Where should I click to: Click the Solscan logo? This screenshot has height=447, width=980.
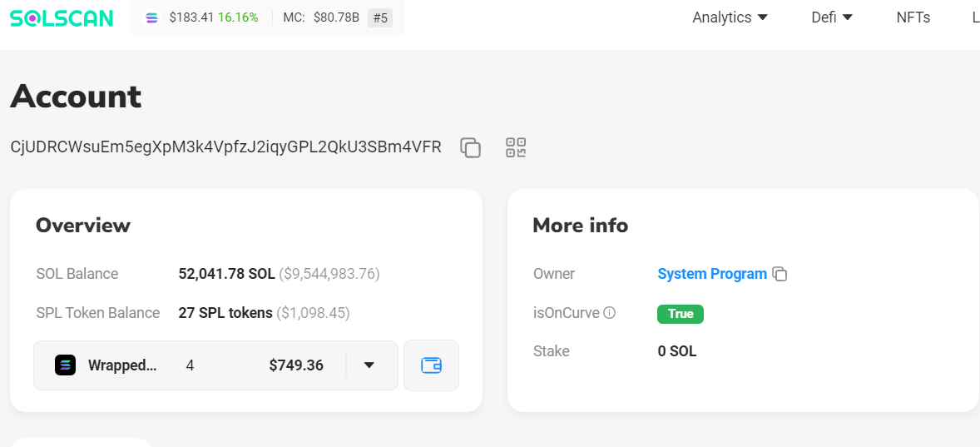(62, 17)
